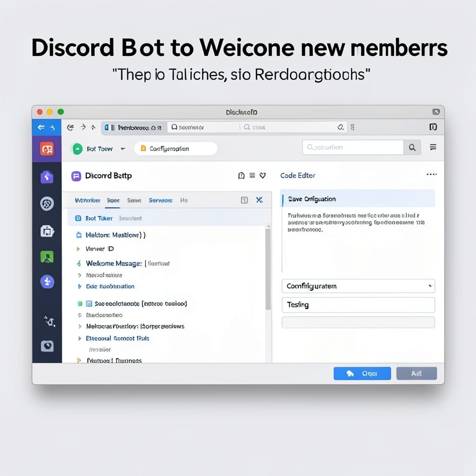Viewport: 476px width, 476px height.
Task: Click the up arrow navigation icon
Action: 93,127
